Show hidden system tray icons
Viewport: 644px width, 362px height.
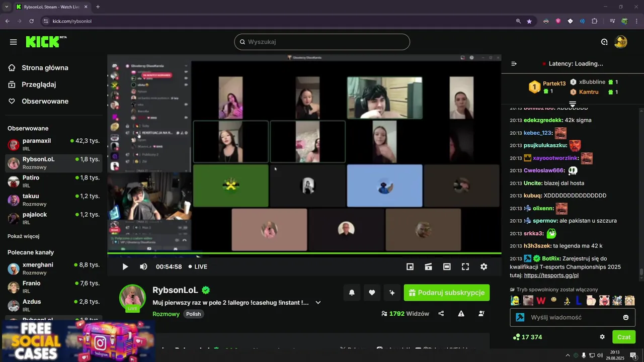568,355
